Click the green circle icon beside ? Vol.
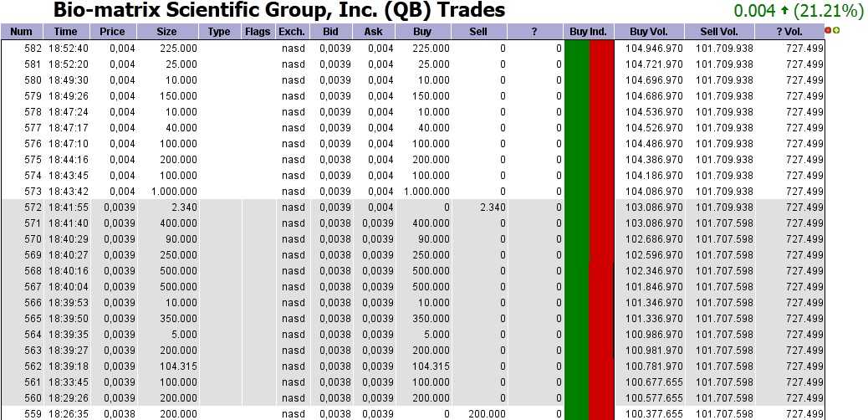The height and width of the screenshot is (420, 868). 836,30
